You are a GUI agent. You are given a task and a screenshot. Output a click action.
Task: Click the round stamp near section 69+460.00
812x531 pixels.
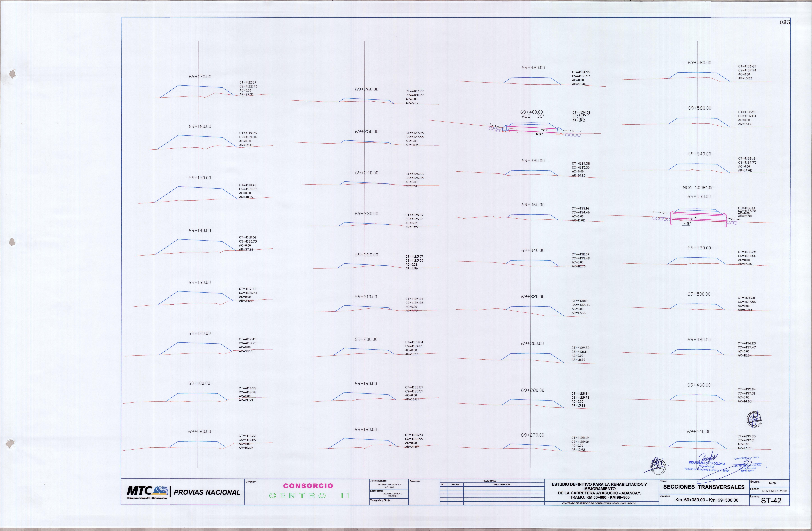[754, 419]
